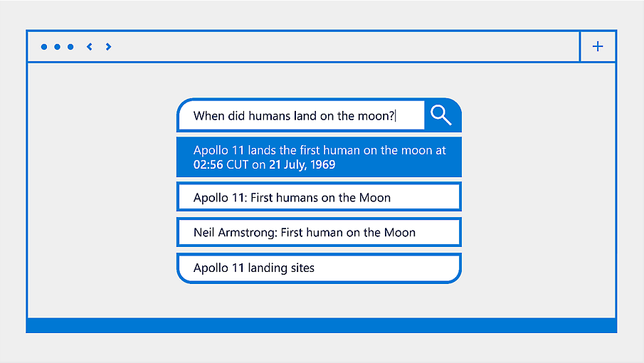Open the highlighted Apollo 11 answer result
The height and width of the screenshot is (363, 644).
coord(319,157)
